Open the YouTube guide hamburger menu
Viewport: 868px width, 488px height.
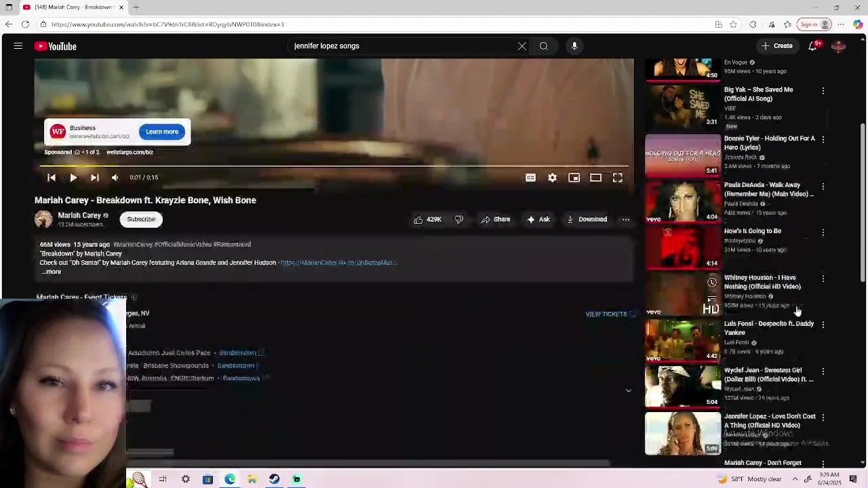18,46
